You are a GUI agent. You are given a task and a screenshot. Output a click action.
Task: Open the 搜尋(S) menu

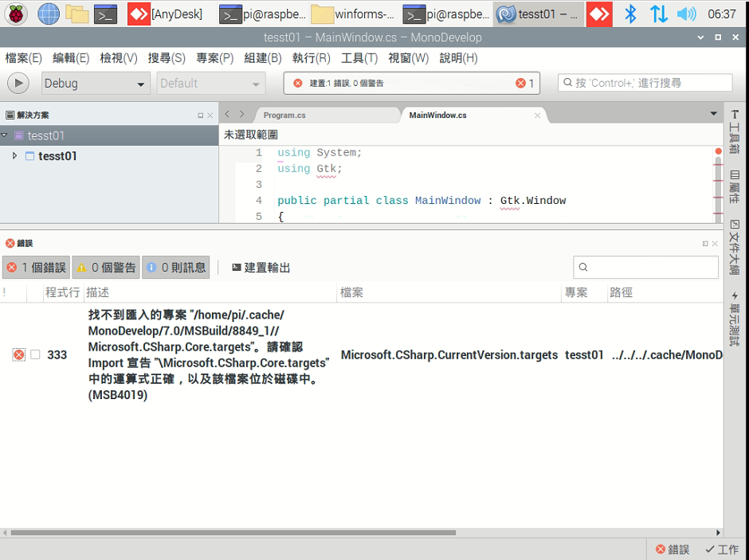[x=167, y=58]
